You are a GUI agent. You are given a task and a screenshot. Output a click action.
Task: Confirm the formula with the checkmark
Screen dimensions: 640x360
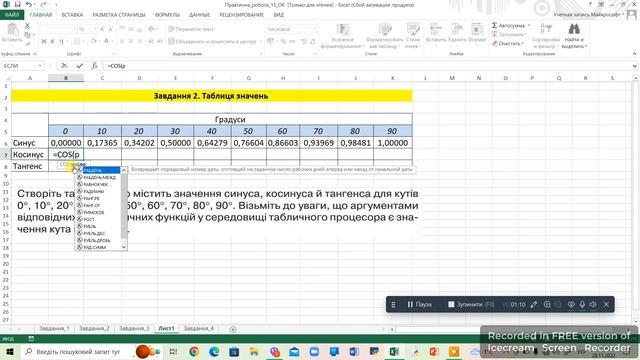tap(79, 65)
